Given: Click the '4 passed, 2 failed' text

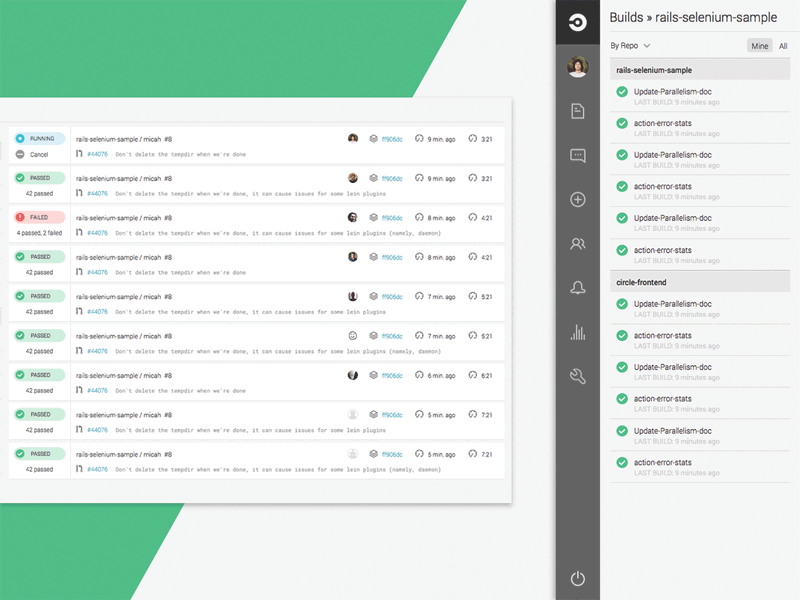Looking at the screenshot, I should [39, 233].
